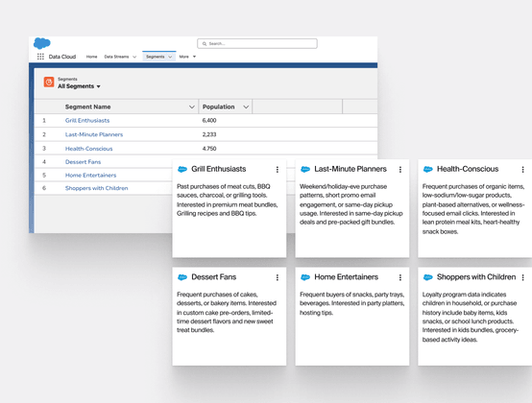Click cloud icon on Shoppers with Children card
This screenshot has width=532, height=403.
(428, 277)
